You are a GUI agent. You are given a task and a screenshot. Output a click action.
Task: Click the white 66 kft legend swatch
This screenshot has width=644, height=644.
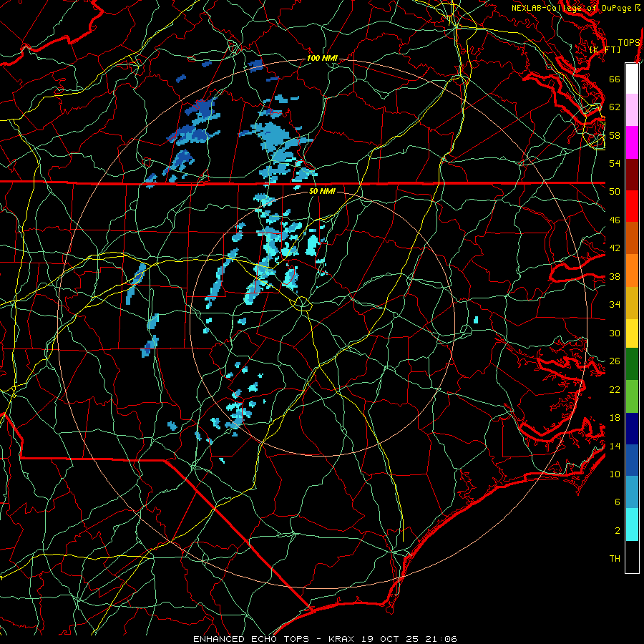point(632,79)
